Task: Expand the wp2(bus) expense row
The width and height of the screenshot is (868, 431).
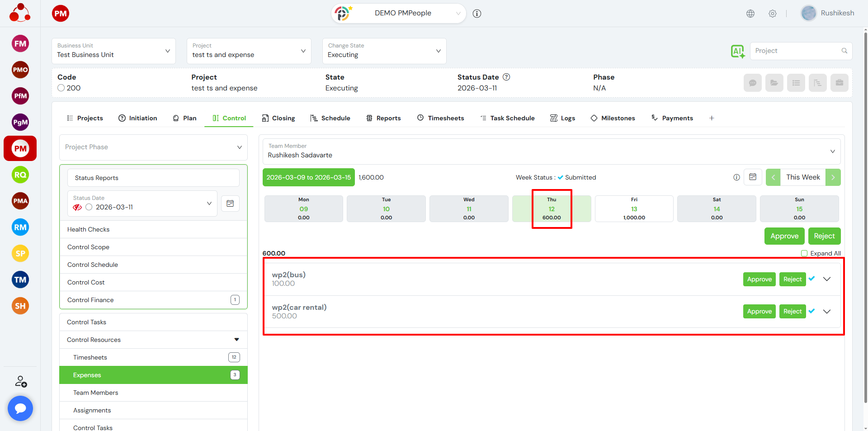Action: tap(827, 279)
